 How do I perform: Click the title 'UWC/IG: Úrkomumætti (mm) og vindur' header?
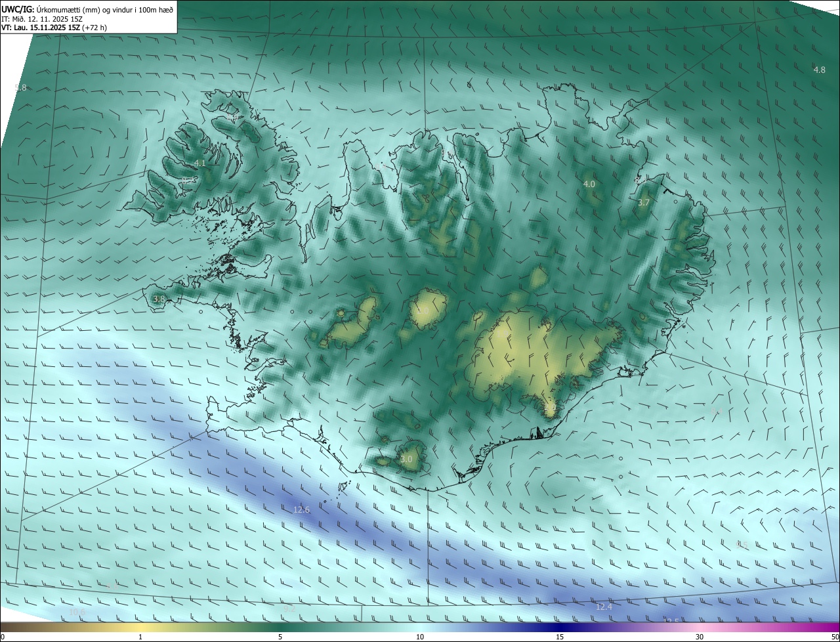pyautogui.click(x=87, y=9)
